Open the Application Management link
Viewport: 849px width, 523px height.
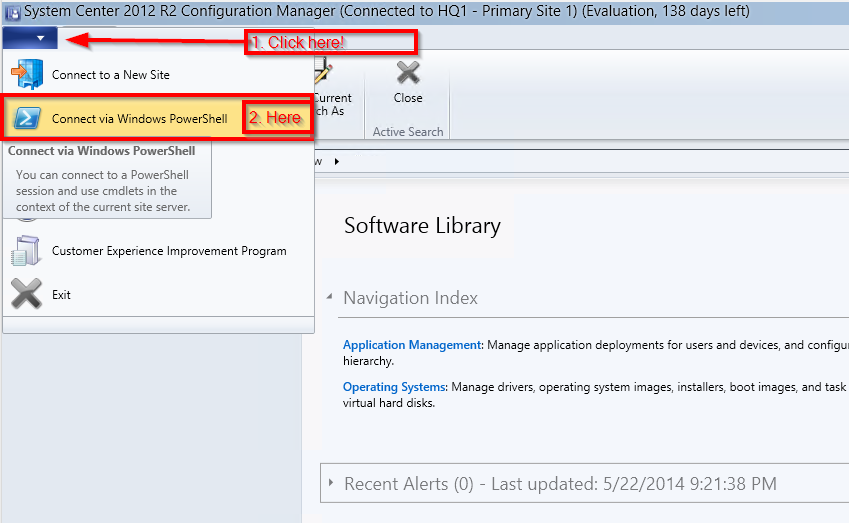pyautogui.click(x=412, y=345)
